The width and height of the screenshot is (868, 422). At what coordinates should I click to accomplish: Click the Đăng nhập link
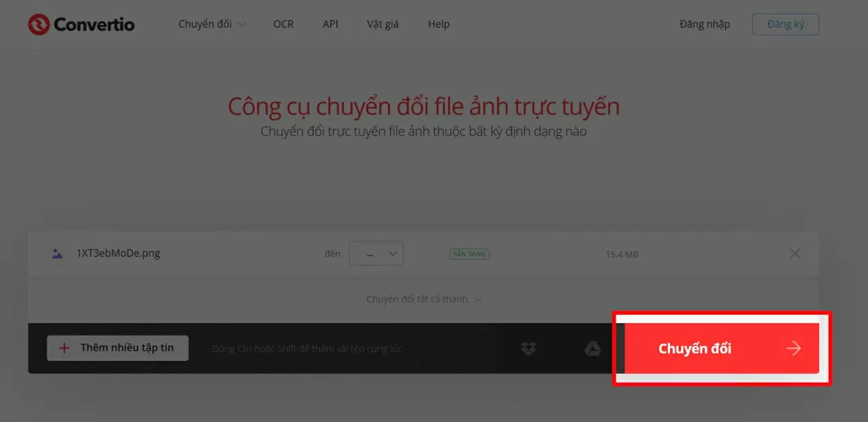point(705,24)
